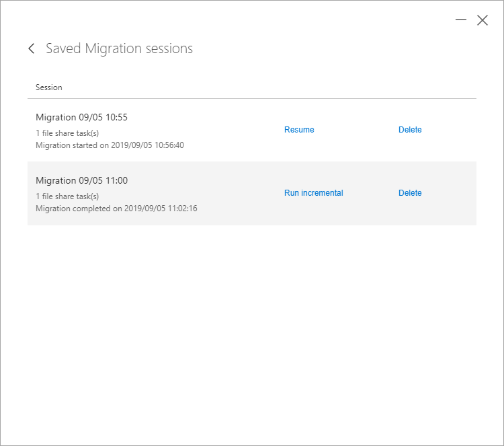Select the Migration 09/05 10:55 title
The width and height of the screenshot is (504, 446).
81,117
